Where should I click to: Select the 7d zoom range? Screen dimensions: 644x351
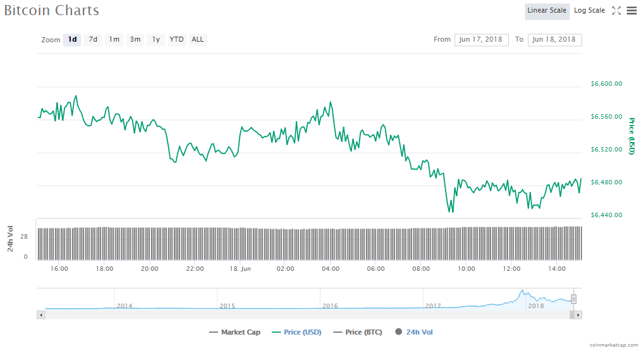(93, 40)
